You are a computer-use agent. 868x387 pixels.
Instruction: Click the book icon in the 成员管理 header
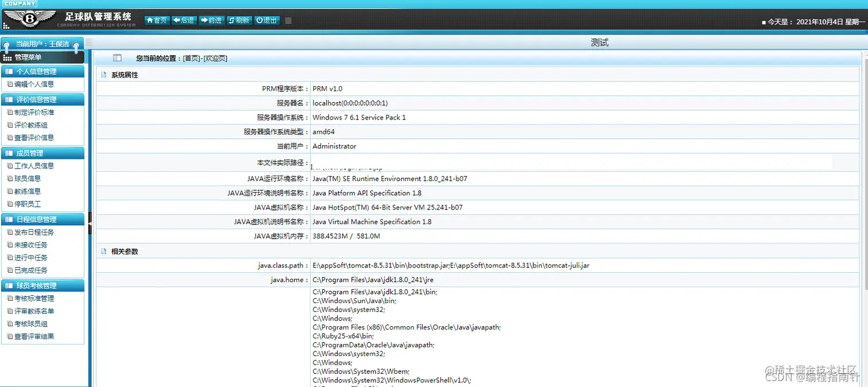pos(9,153)
